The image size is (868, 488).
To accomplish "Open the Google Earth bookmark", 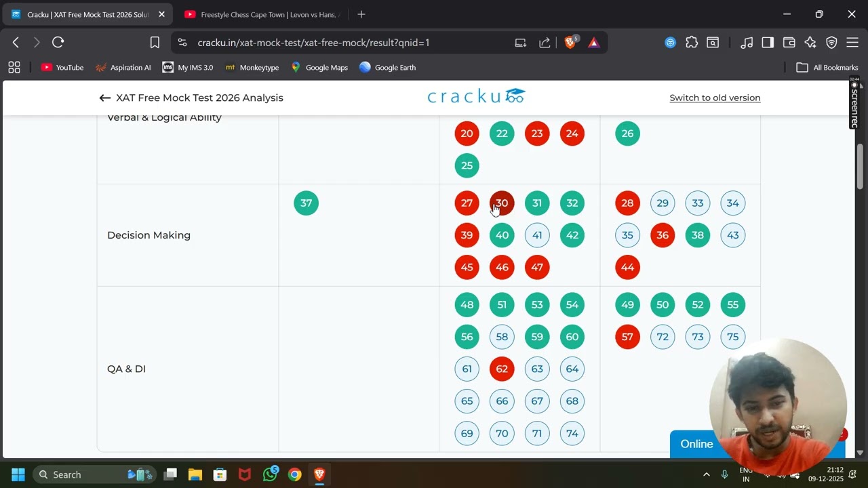I will (x=388, y=67).
